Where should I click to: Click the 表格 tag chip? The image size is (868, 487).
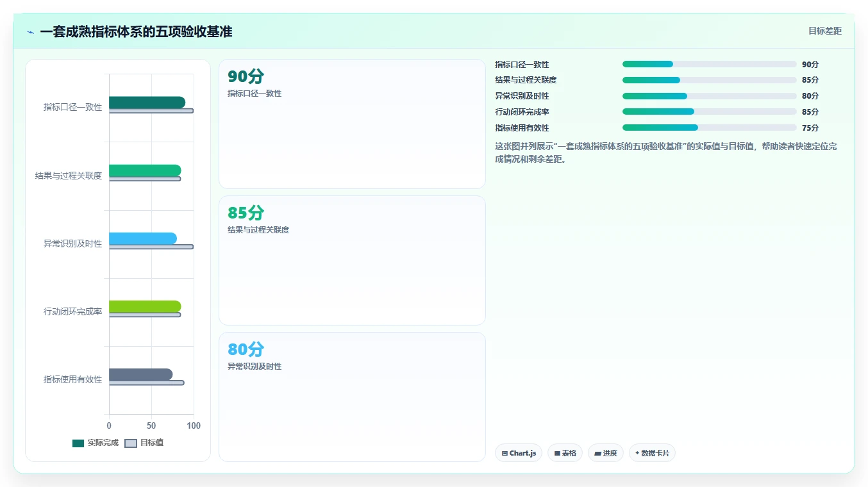point(565,453)
